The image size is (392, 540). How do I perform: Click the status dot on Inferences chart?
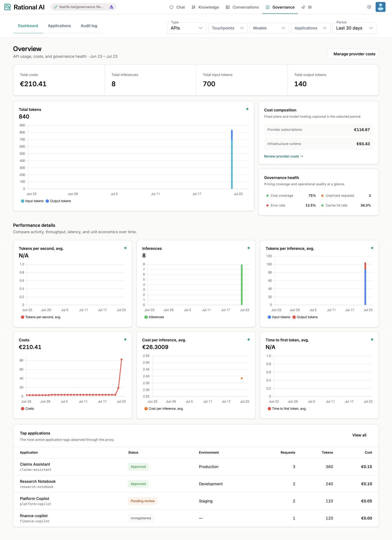(x=249, y=248)
